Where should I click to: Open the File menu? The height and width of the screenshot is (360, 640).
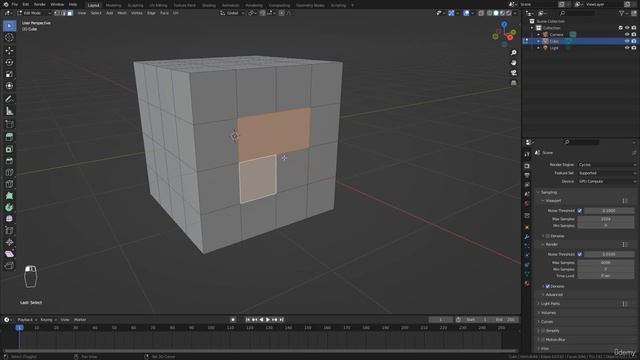pos(14,4)
